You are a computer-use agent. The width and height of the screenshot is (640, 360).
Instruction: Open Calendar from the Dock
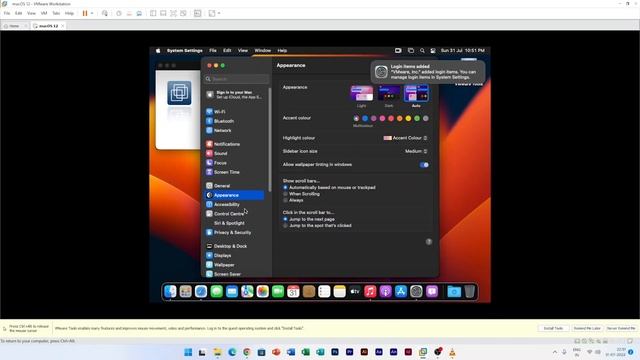pos(293,291)
